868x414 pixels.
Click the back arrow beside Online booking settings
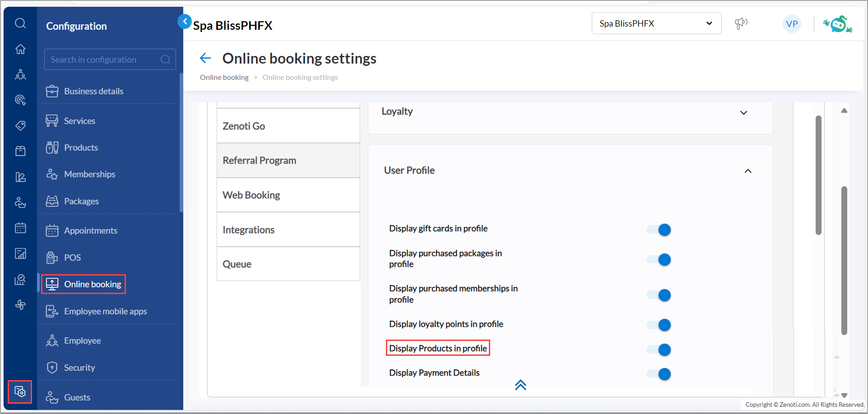tap(205, 58)
